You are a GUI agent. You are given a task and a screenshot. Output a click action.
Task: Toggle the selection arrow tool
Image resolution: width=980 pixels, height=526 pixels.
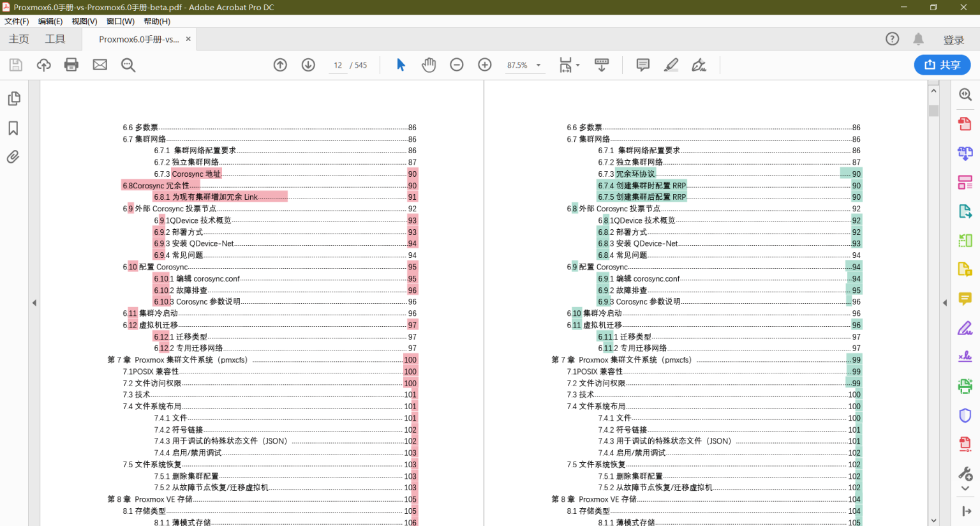(401, 64)
